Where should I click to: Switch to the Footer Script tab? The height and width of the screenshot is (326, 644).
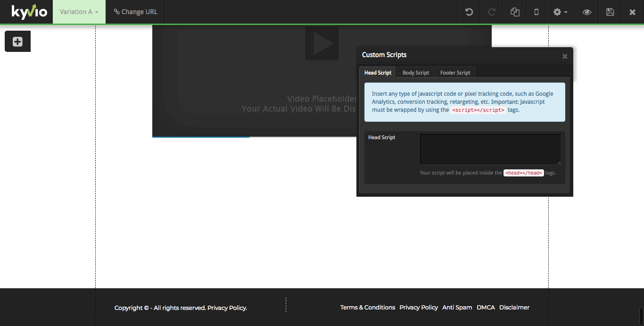[455, 73]
